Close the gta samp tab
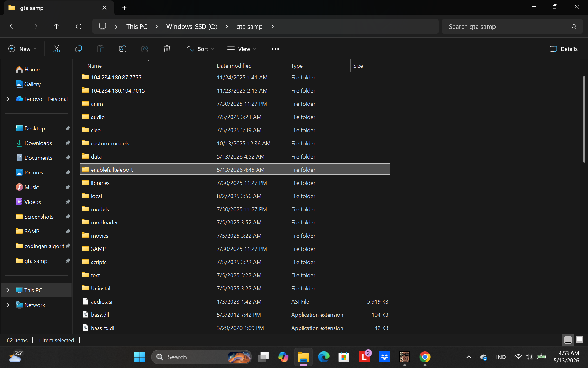The height and width of the screenshot is (368, 588). coord(104,8)
